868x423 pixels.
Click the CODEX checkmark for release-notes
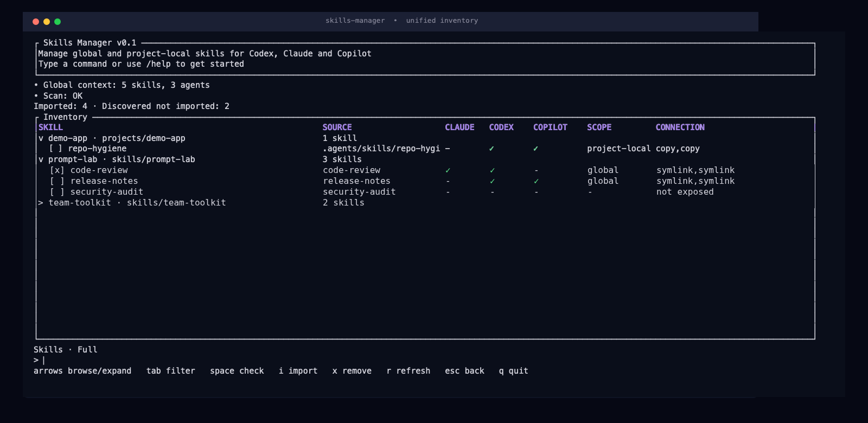point(492,181)
